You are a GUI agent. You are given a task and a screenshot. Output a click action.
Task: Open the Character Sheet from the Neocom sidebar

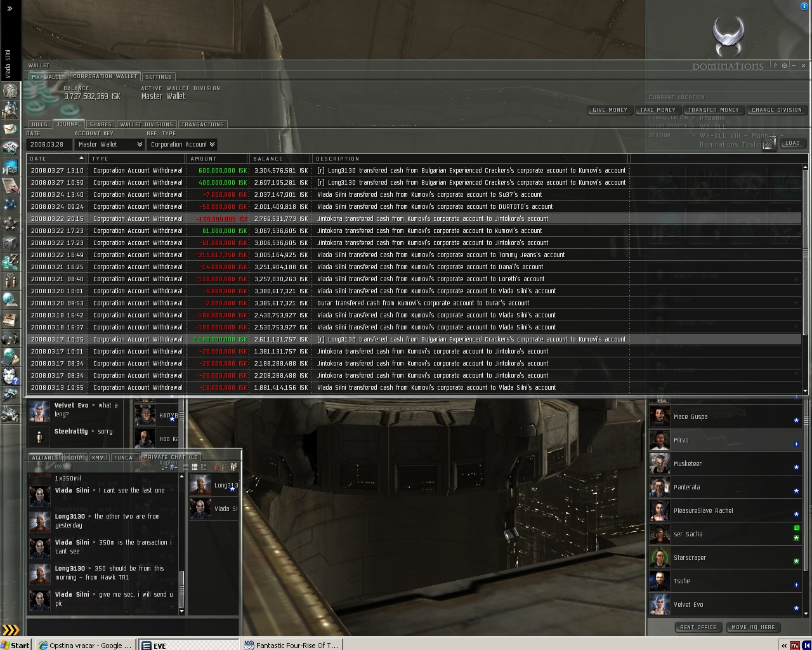point(10,91)
